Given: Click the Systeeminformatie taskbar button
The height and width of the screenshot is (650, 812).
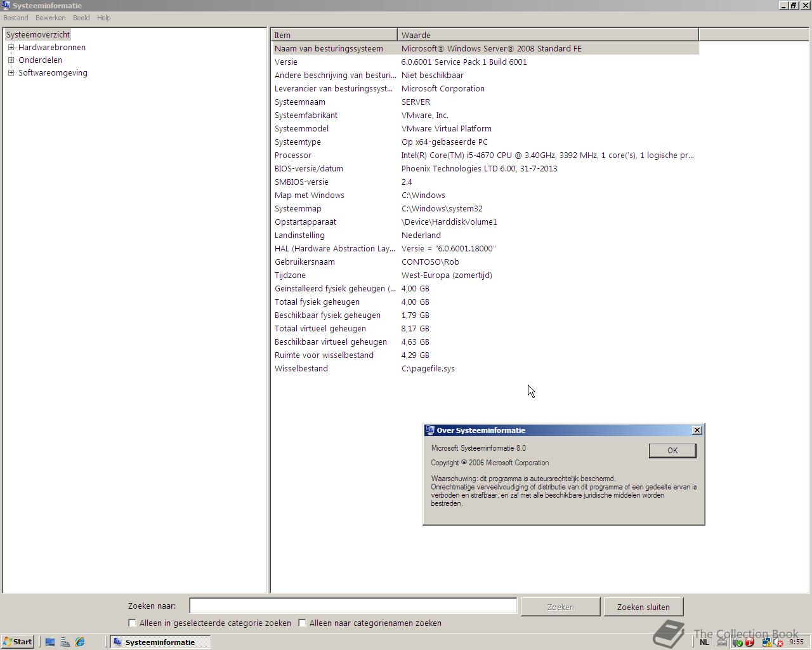Looking at the screenshot, I should [160, 642].
